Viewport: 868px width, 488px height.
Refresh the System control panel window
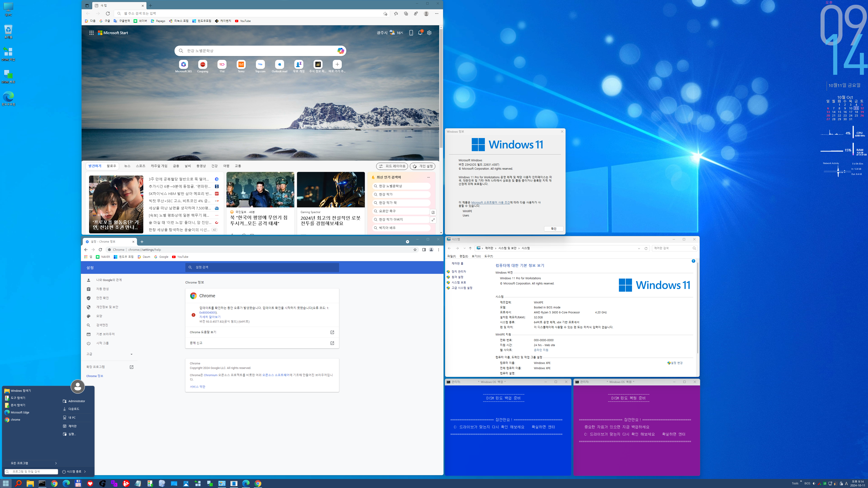point(646,248)
